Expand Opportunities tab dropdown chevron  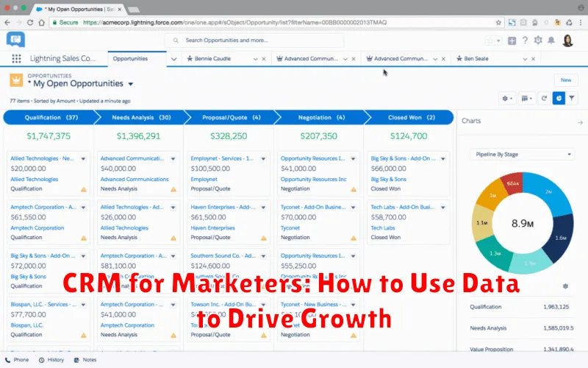click(x=173, y=59)
